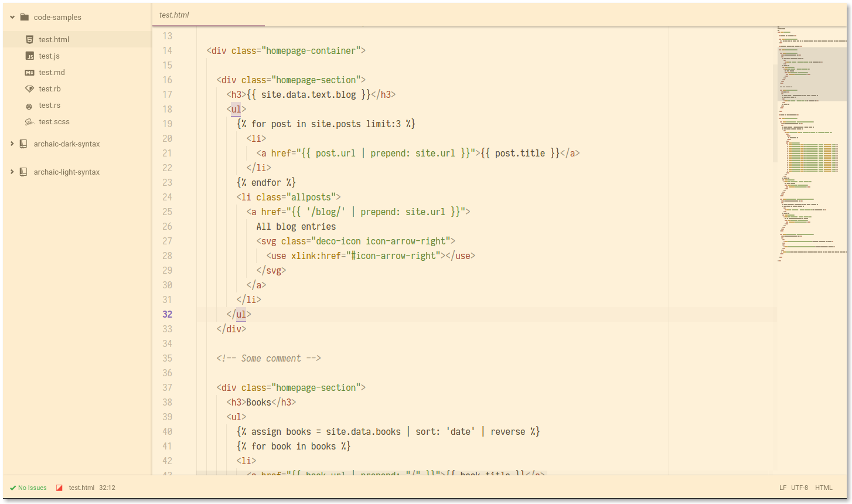Select the archaic-dark-syntax project label
This screenshot has width=852, height=504.
67,144
